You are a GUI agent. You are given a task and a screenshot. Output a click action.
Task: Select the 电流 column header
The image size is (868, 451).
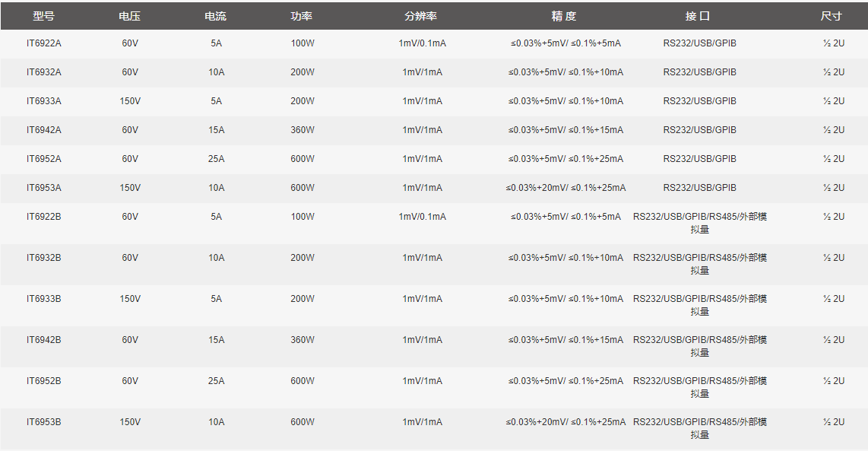click(216, 16)
